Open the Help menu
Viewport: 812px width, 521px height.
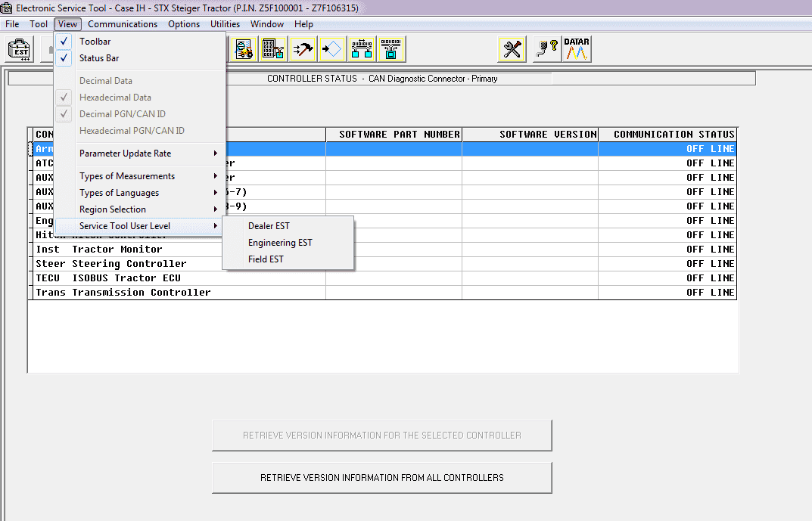click(x=304, y=23)
